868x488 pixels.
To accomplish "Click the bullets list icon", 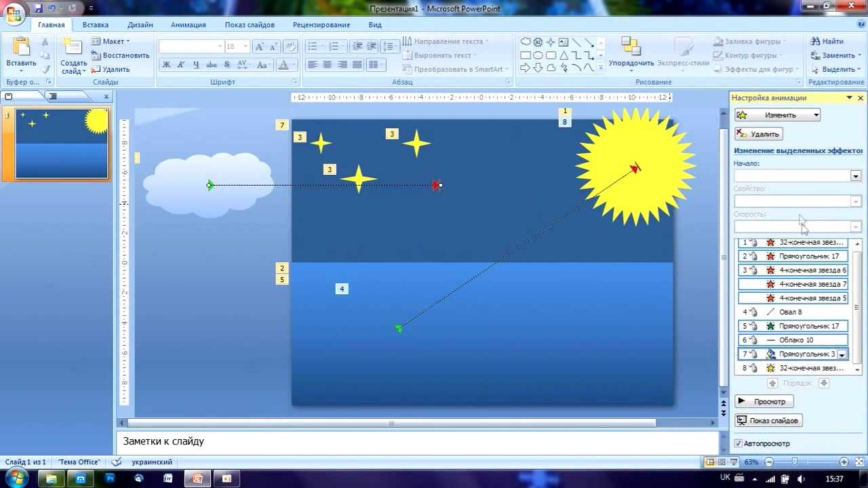I will point(312,47).
